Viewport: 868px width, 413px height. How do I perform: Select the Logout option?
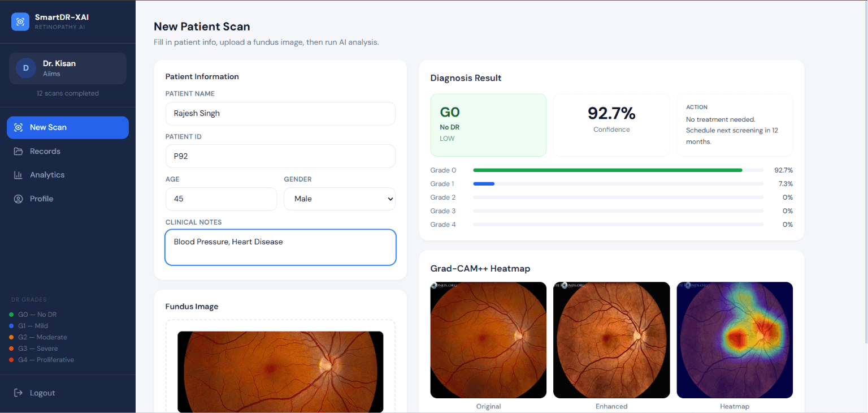[68, 393]
